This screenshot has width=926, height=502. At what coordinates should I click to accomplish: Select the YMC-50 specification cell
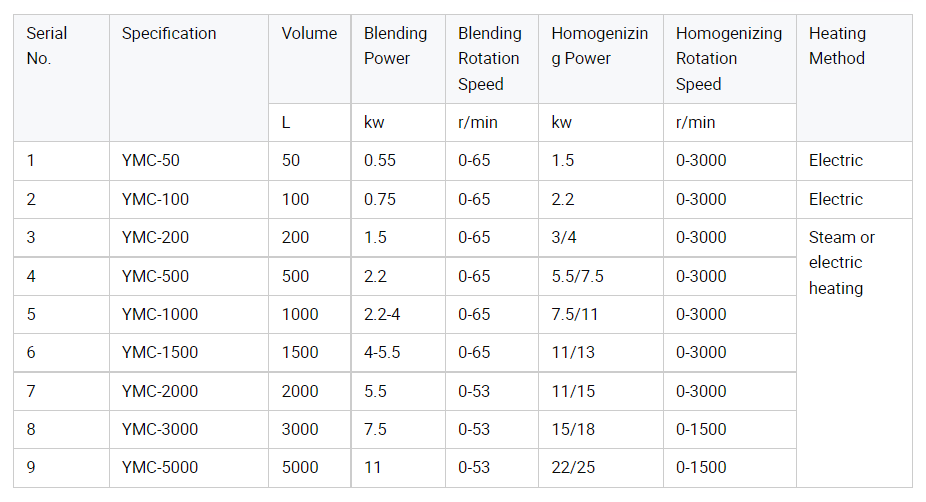[x=189, y=161]
